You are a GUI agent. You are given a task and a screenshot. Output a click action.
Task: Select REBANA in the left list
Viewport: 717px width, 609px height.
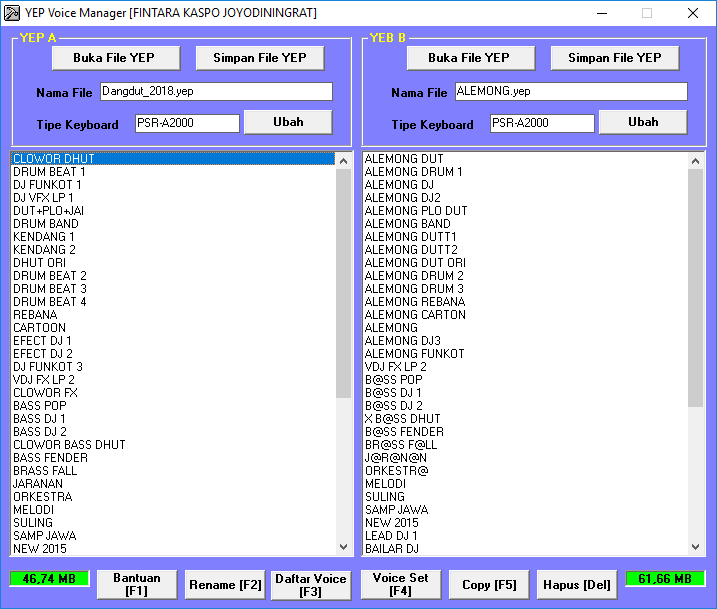pos(172,315)
